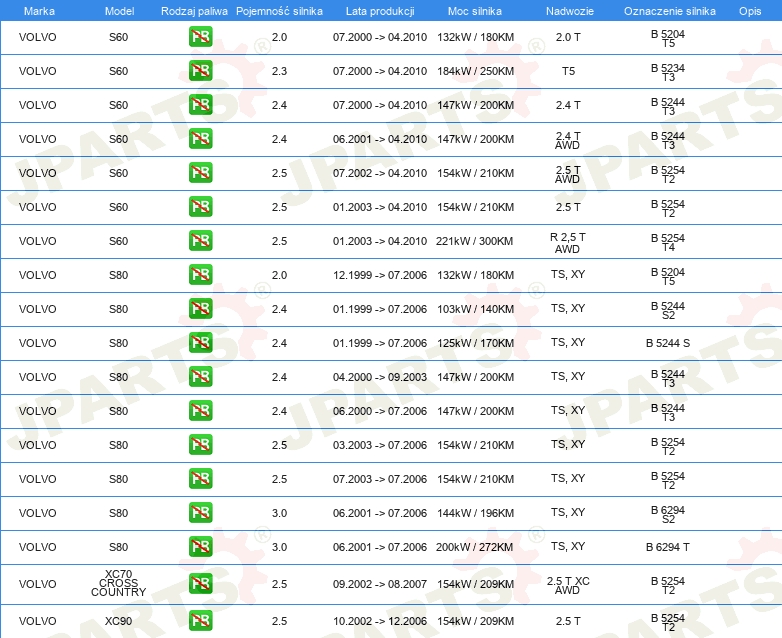Click body cell "2.4 T AWD"

568,141
